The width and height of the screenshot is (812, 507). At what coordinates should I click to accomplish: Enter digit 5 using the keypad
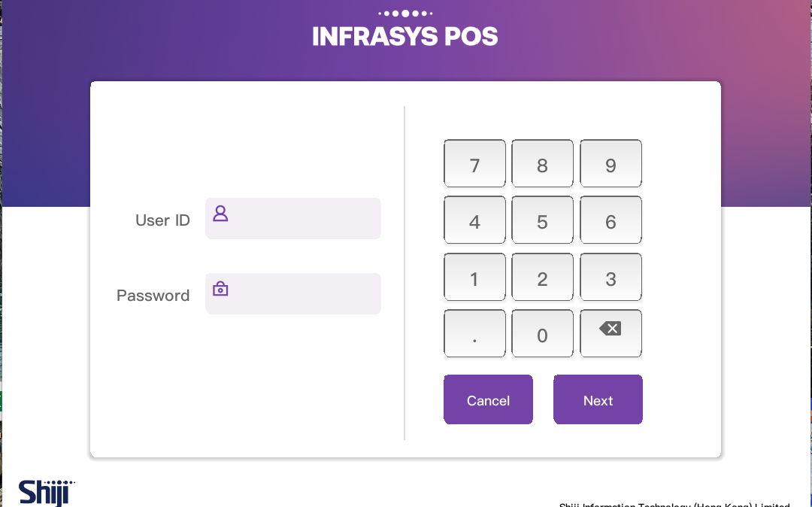point(542,221)
